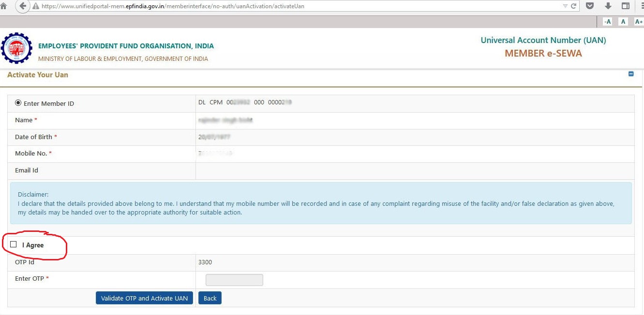Click the OTP Id value 3300
The width and height of the screenshot is (644, 315).
[205, 262]
